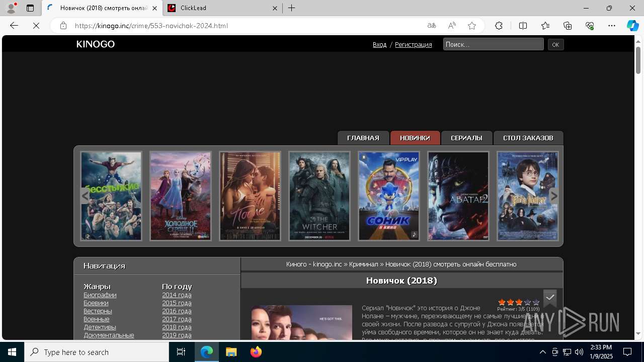Click the OK search button

pyautogui.click(x=555, y=45)
